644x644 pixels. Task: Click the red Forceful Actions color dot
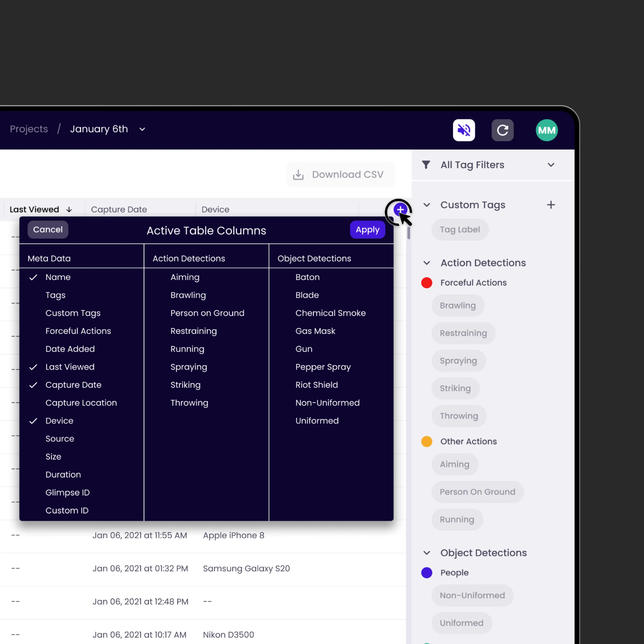pos(427,283)
